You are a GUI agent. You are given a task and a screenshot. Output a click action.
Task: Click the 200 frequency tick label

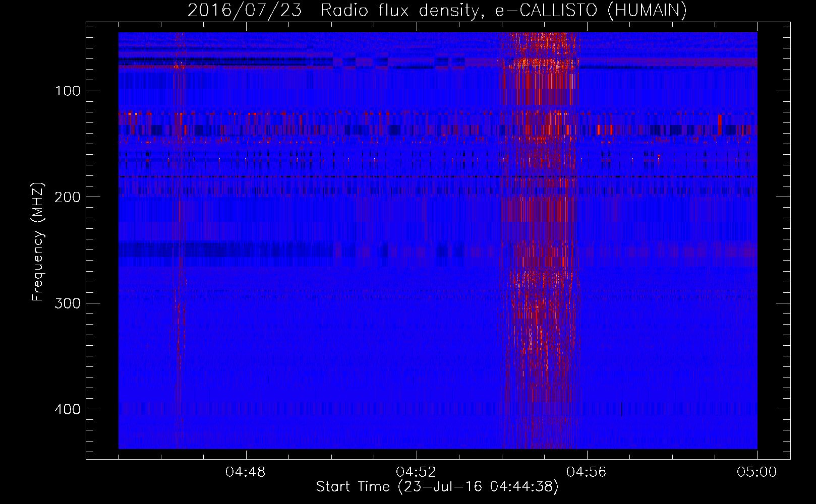coord(68,197)
